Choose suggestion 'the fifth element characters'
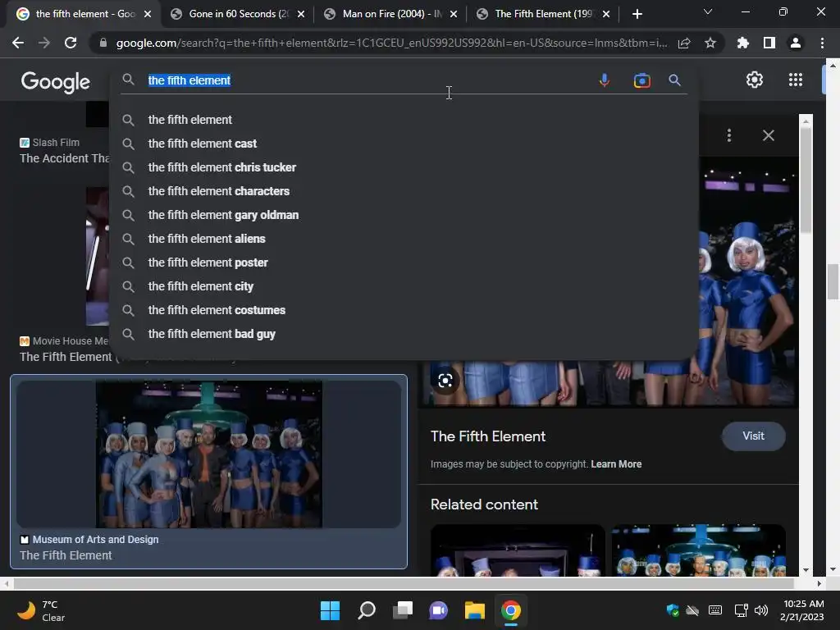The image size is (840, 630). point(404,191)
